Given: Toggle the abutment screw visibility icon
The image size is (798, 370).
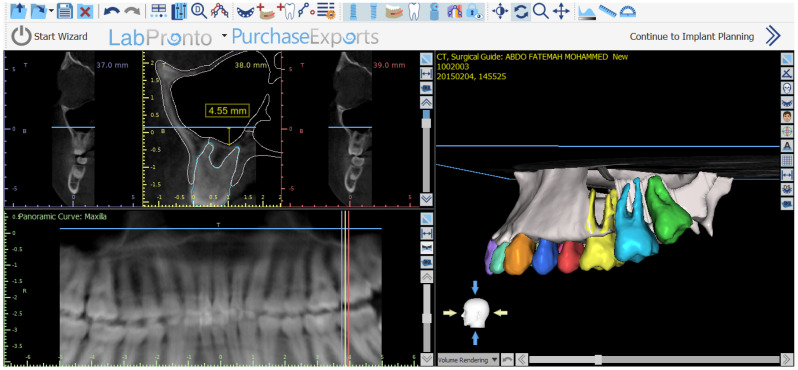Looking at the screenshot, I should pos(373,11).
